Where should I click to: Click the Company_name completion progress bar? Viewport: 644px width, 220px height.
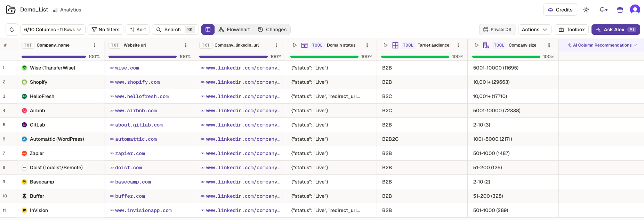(x=54, y=56)
